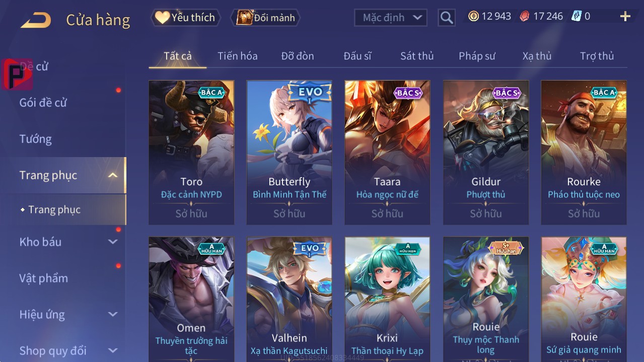Expand the Hiệu ứng sidebar section

pos(113,314)
